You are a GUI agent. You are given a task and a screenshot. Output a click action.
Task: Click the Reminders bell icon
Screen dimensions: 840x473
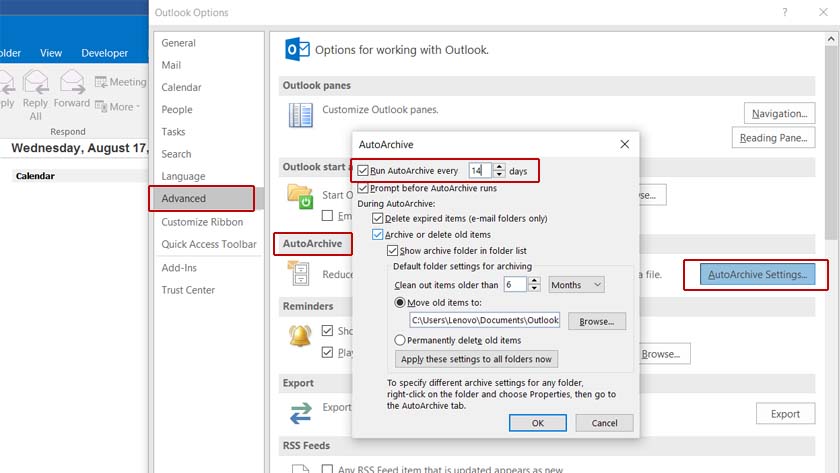click(300, 336)
